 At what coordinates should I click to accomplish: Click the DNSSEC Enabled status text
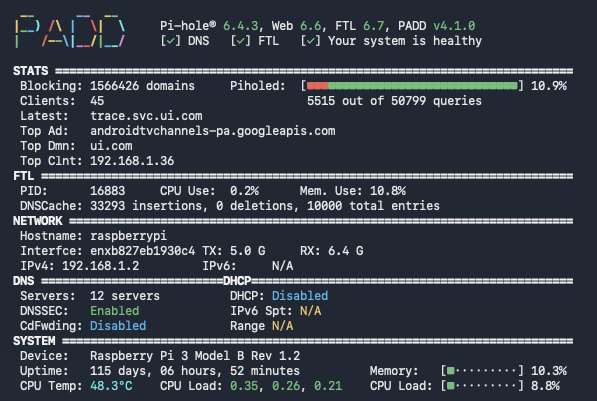point(115,311)
